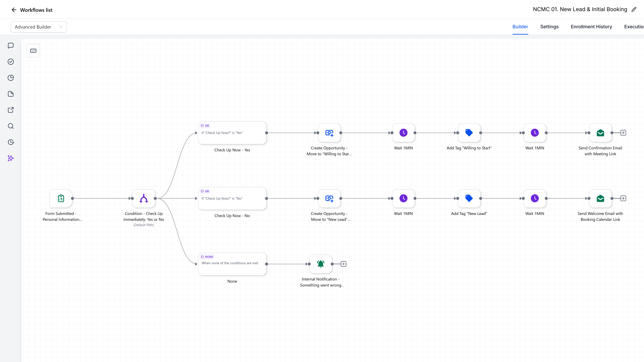
Task: Click the OR badge on Yes condition
Action: click(x=205, y=126)
